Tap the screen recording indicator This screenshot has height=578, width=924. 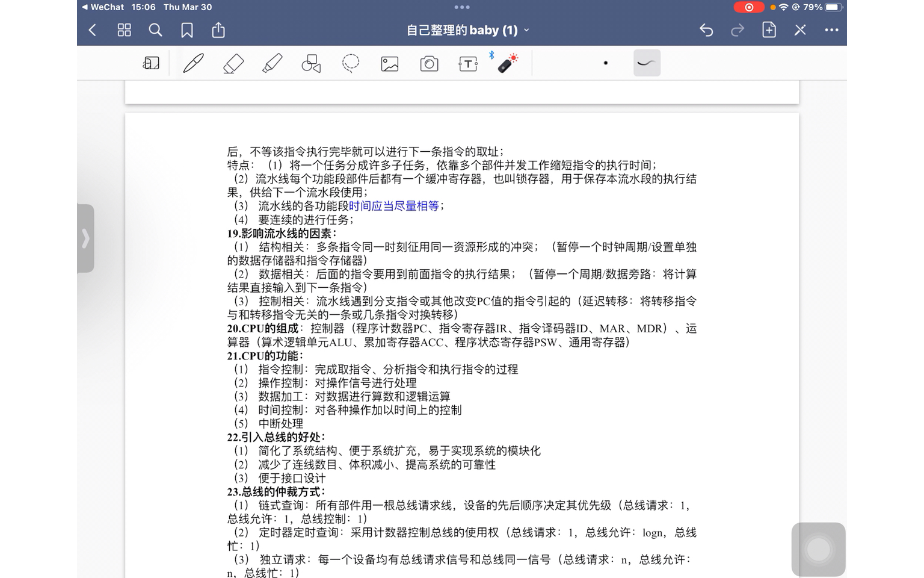749,7
